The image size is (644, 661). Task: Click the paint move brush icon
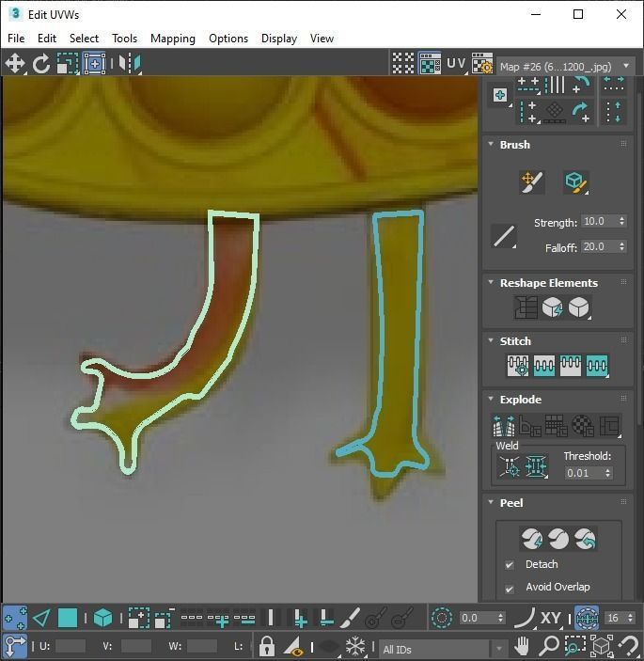(532, 182)
